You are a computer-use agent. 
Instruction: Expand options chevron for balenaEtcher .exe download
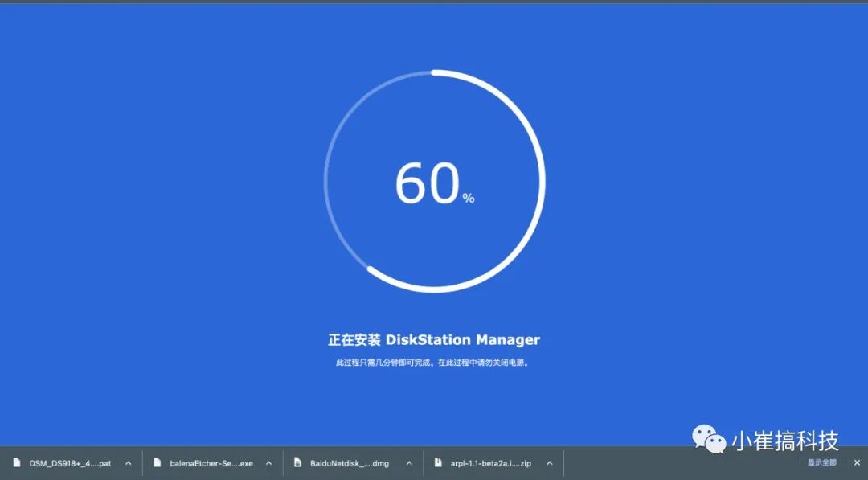[x=269, y=463]
